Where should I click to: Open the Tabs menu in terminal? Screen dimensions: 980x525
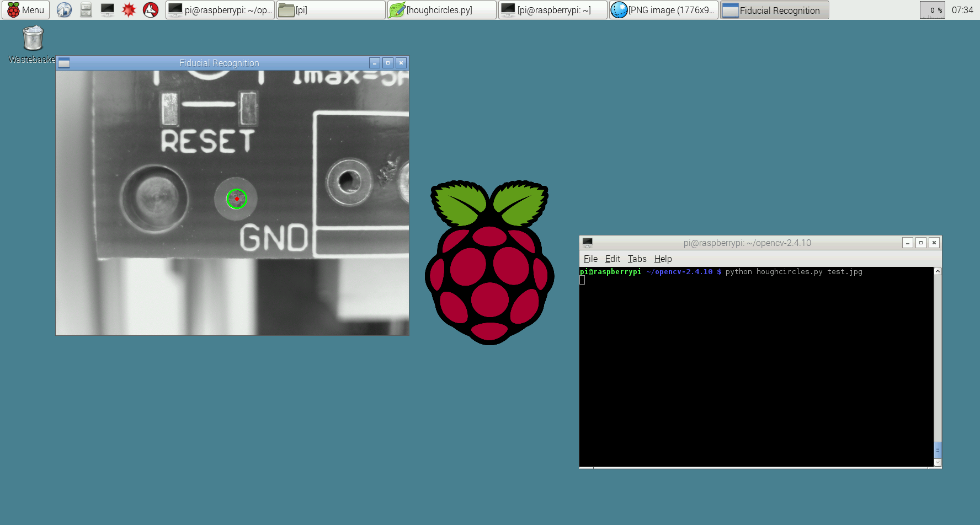point(637,259)
